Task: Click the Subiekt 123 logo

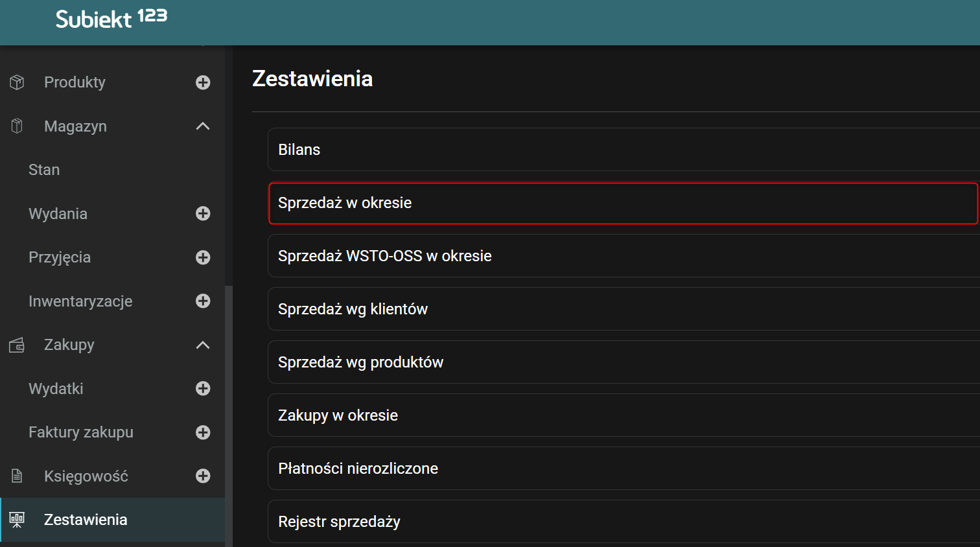Action: pyautogui.click(x=110, y=18)
